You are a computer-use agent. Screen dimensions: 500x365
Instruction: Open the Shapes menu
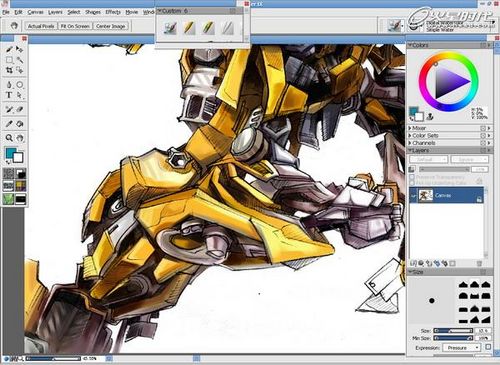(93, 12)
